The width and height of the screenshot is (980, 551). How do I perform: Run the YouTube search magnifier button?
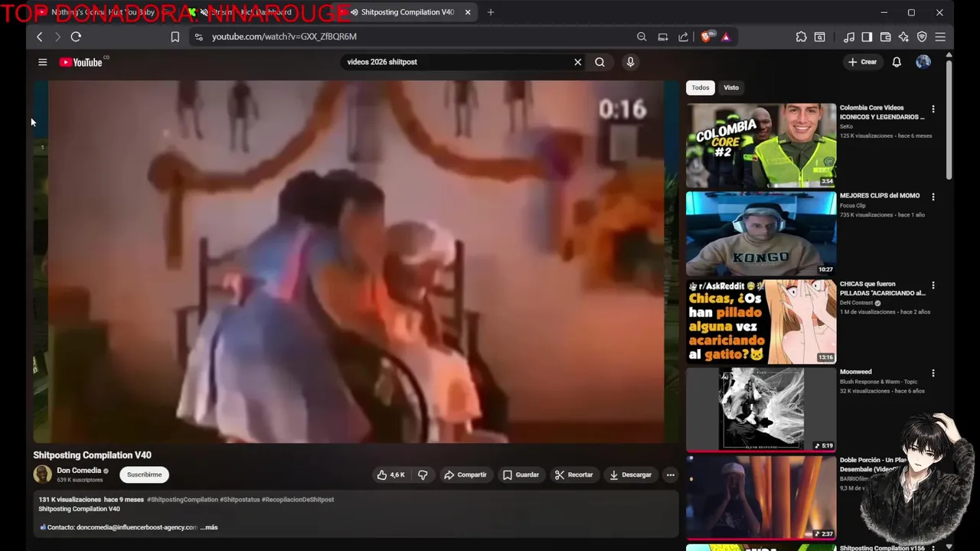tap(599, 62)
